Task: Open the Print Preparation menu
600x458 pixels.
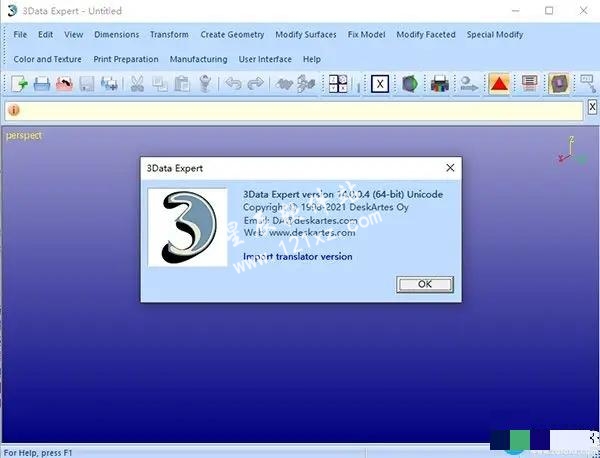Action: (126, 59)
